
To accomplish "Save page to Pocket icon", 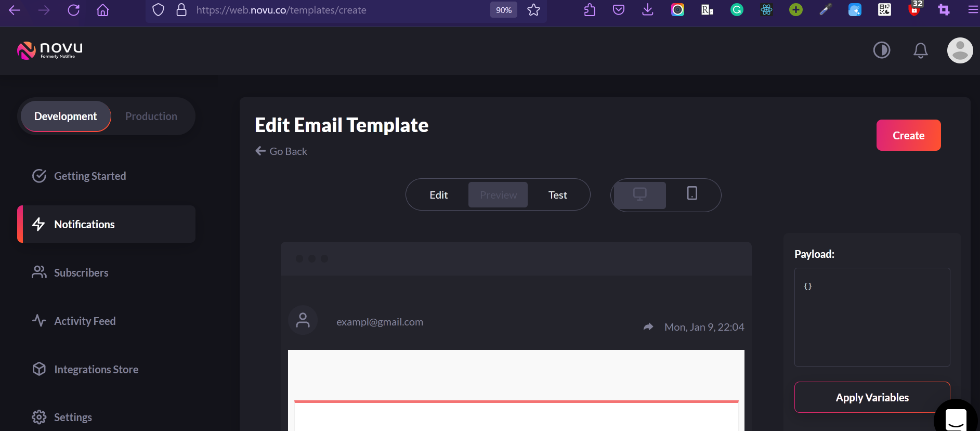I will coord(619,10).
